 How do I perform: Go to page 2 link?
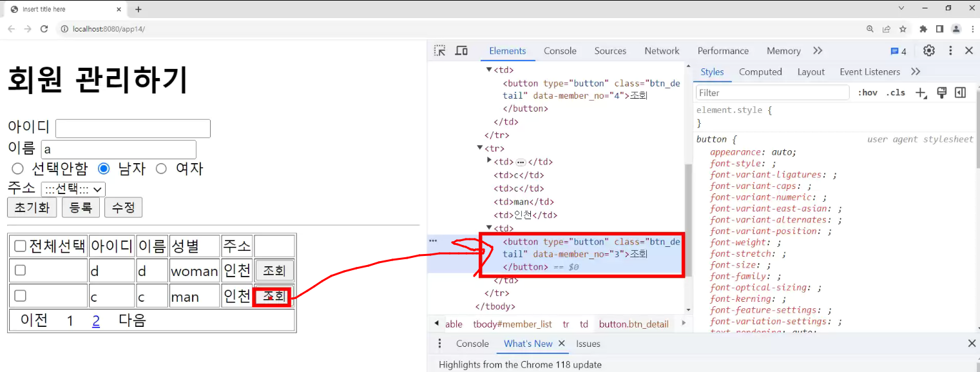click(x=96, y=320)
